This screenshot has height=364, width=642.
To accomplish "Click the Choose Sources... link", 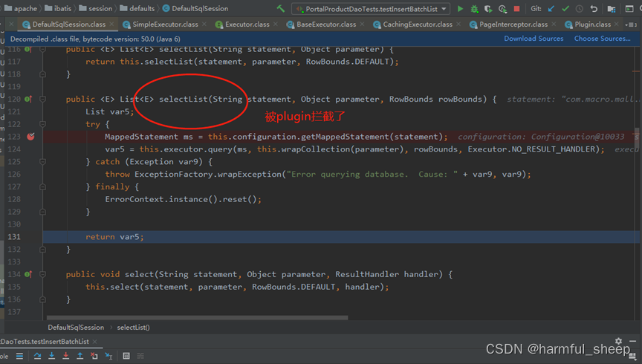I will tap(603, 39).
